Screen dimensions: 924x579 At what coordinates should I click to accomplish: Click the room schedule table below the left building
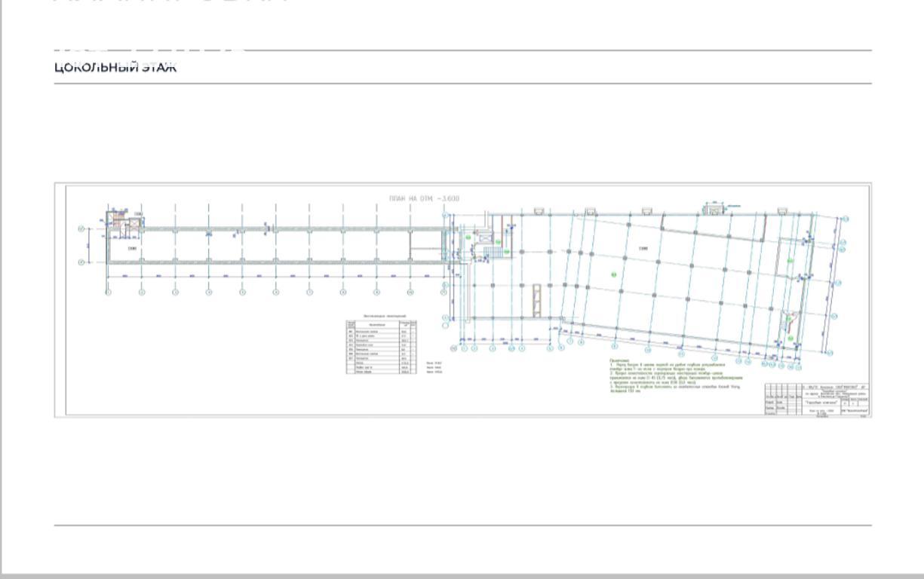[381, 347]
